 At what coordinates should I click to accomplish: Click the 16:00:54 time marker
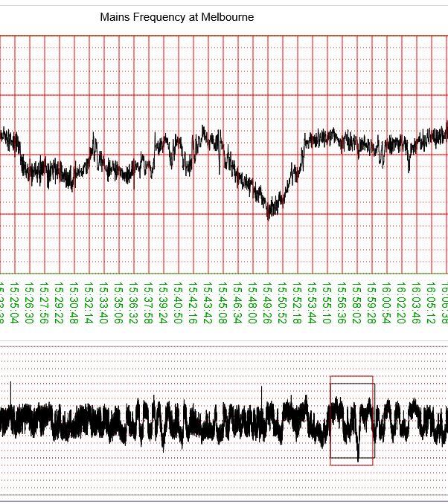387,303
